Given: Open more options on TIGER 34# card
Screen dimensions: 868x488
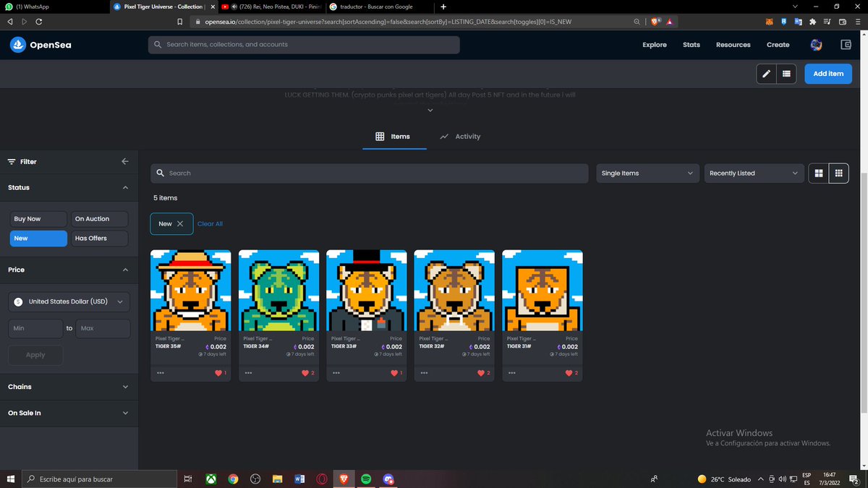Looking at the screenshot, I should point(248,373).
